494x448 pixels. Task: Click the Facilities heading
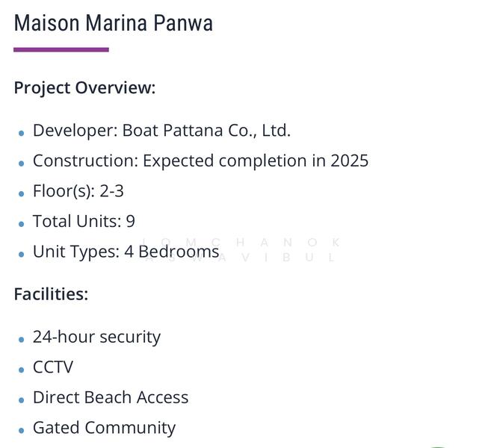(51, 294)
